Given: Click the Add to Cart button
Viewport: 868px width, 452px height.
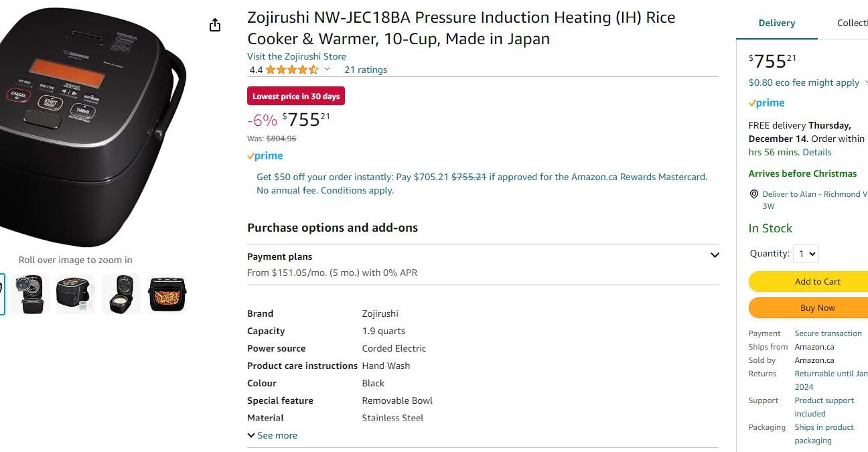Looking at the screenshot, I should (x=808, y=281).
